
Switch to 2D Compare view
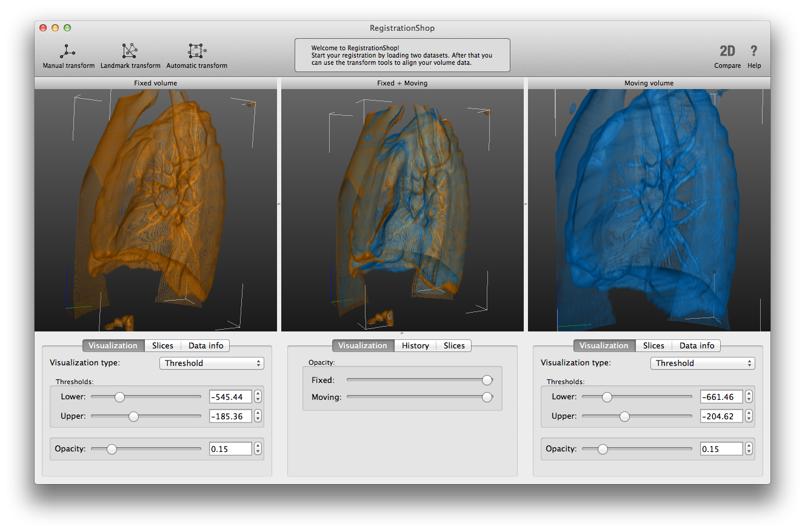727,56
